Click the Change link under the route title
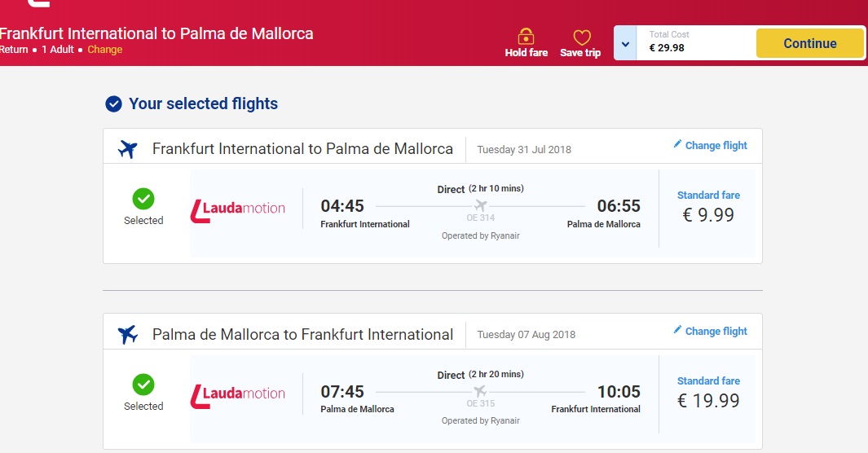868x453 pixels. [x=105, y=50]
